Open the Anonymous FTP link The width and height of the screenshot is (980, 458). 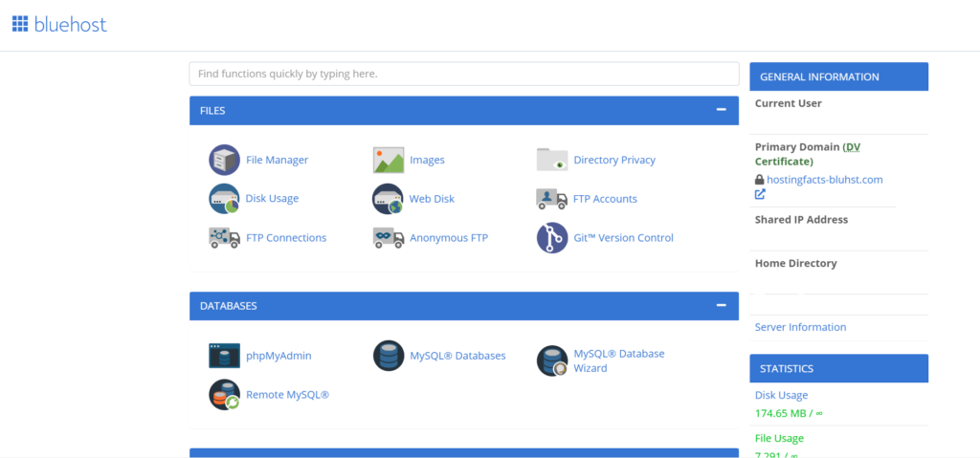tap(449, 238)
